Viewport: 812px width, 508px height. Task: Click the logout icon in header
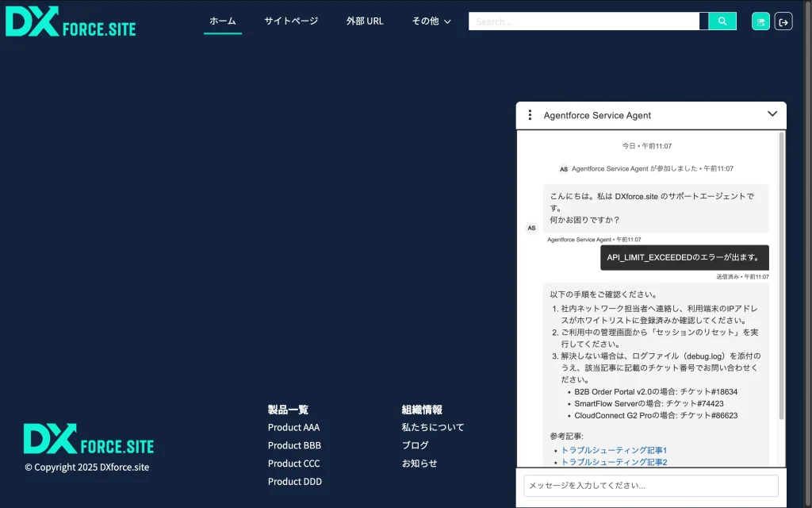[783, 21]
